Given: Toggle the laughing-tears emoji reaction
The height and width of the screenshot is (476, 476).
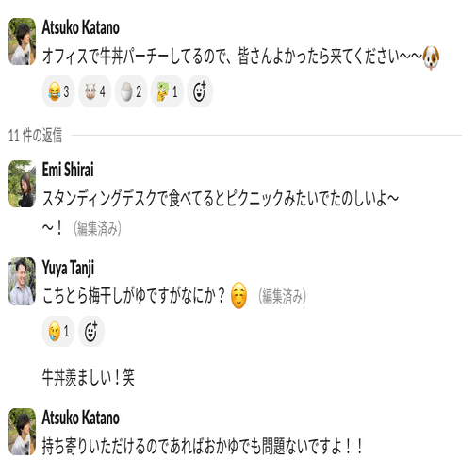Looking at the screenshot, I should pyautogui.click(x=58, y=91).
